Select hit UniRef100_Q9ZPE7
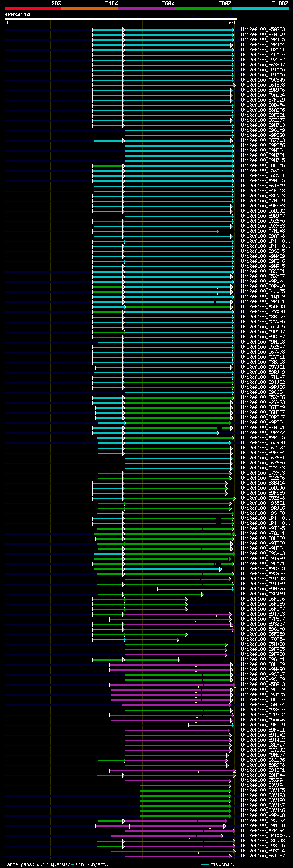The image size is (293, 868). (263, 60)
